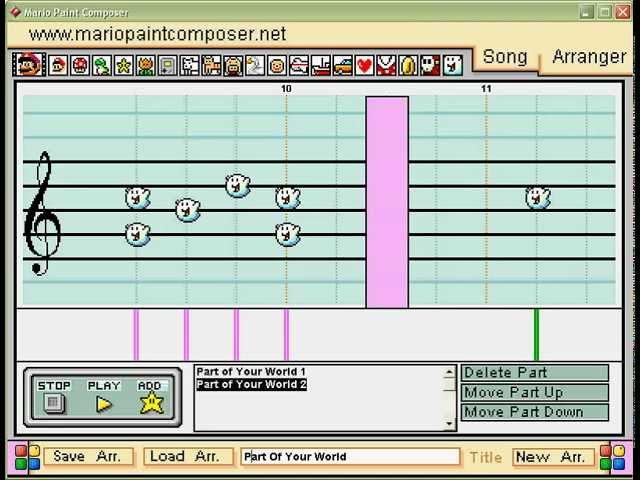Screen dimensions: 640x480
Task: Click the highest Boo note on the staff
Action: click(238, 186)
